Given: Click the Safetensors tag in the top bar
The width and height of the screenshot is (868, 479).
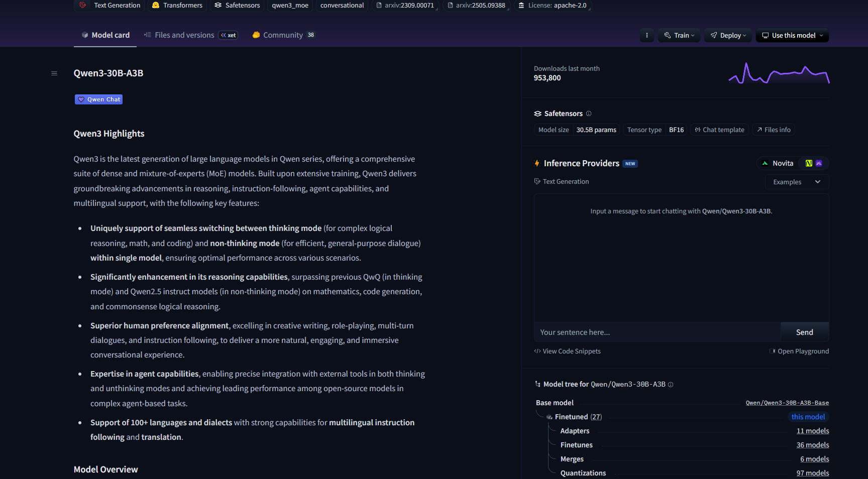Looking at the screenshot, I should coord(237,6).
